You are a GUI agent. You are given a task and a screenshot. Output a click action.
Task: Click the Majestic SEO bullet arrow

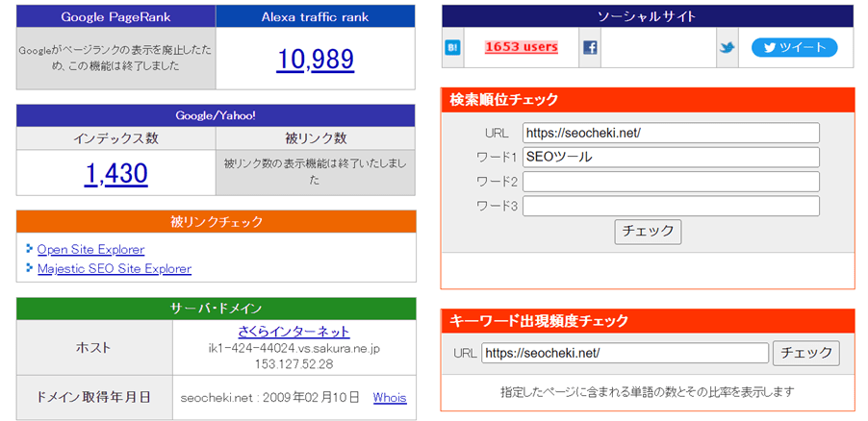tap(29, 268)
